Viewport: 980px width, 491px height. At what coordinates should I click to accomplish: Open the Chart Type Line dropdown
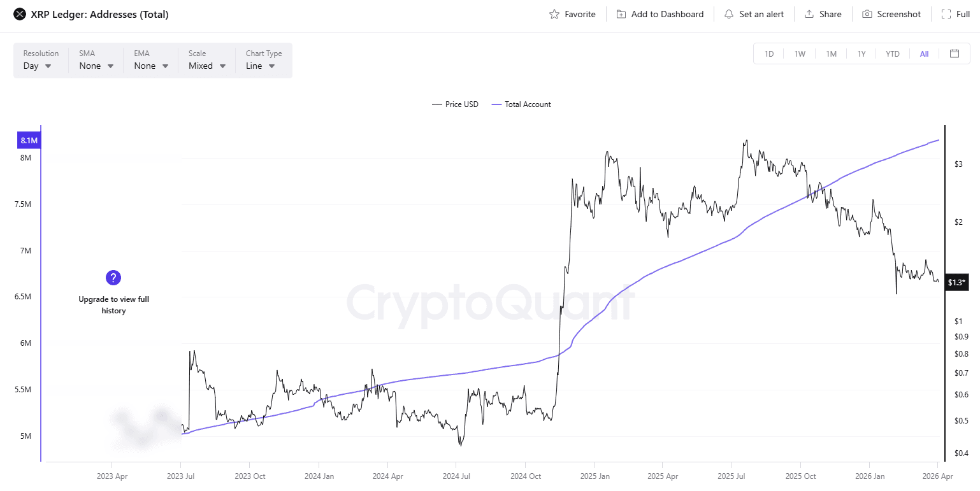(261, 66)
